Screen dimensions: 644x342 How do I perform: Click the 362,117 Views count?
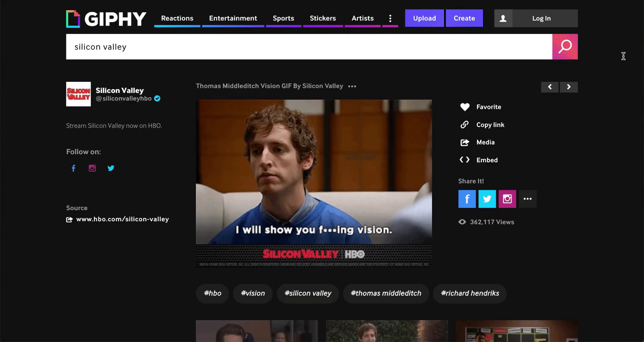coord(492,222)
